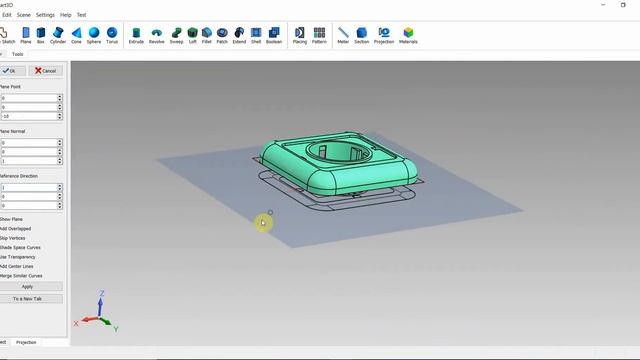Restore down the application window
Image resolution: width=640 pixels, height=360 pixels.
coord(623,5)
